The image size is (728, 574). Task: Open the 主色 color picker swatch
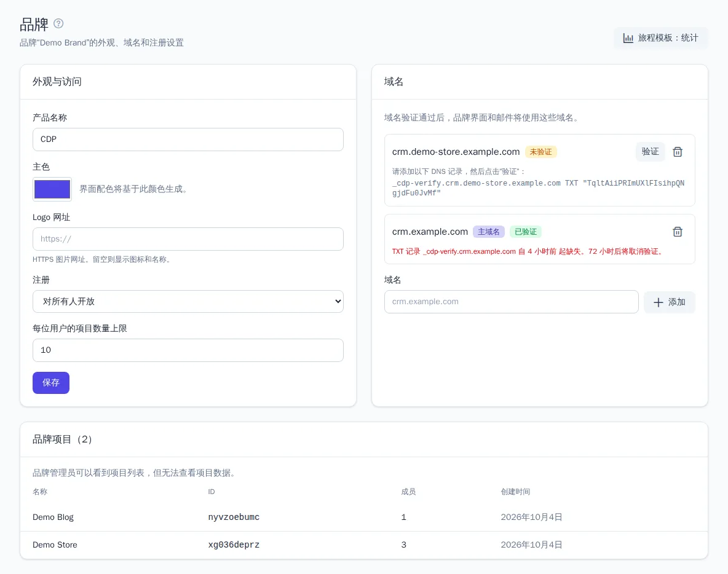52,189
